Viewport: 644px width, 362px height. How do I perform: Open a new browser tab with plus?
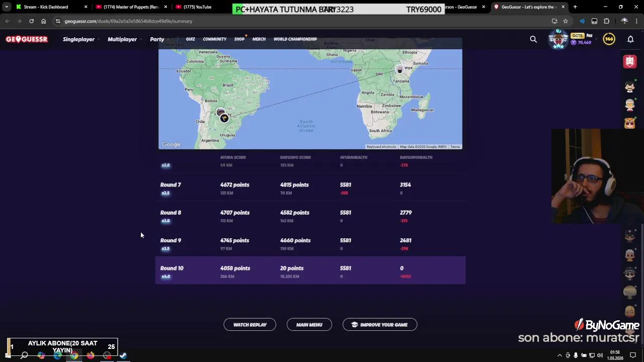[575, 7]
